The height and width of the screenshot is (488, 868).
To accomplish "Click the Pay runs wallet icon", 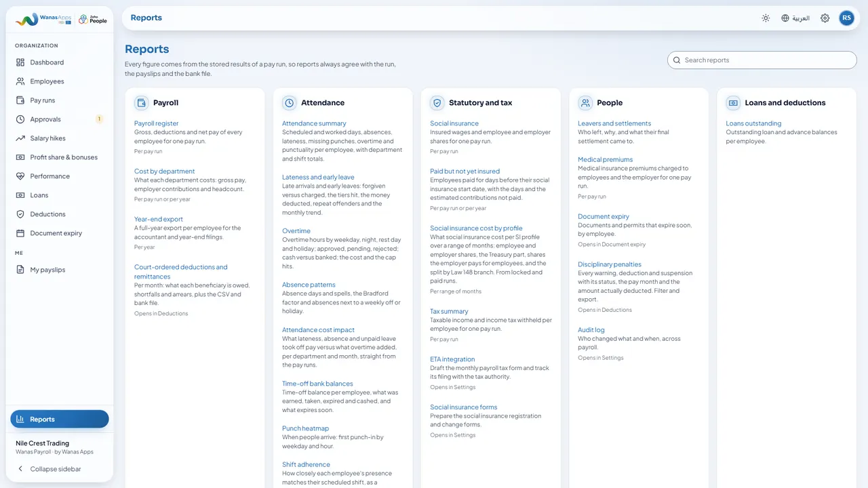I will (20, 100).
